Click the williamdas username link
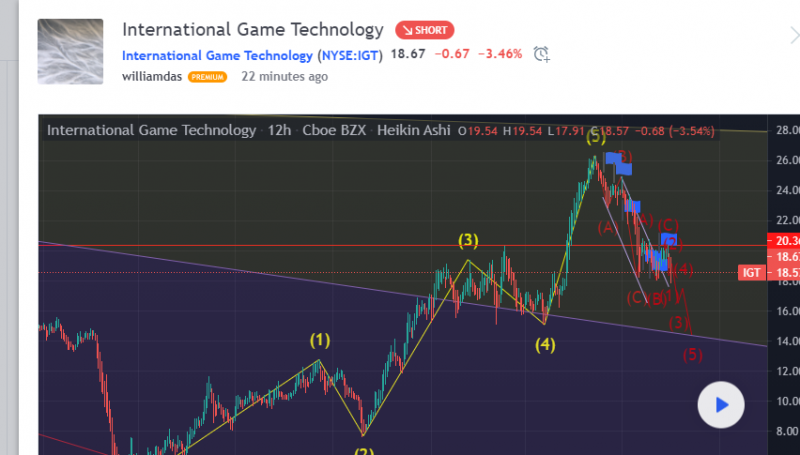The width and height of the screenshot is (800, 455). pyautogui.click(x=152, y=76)
